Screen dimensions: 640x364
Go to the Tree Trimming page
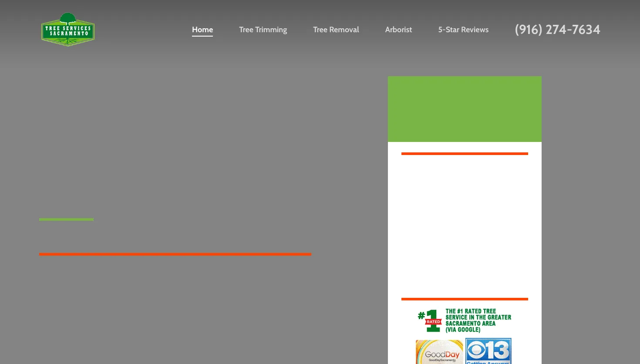(263, 30)
